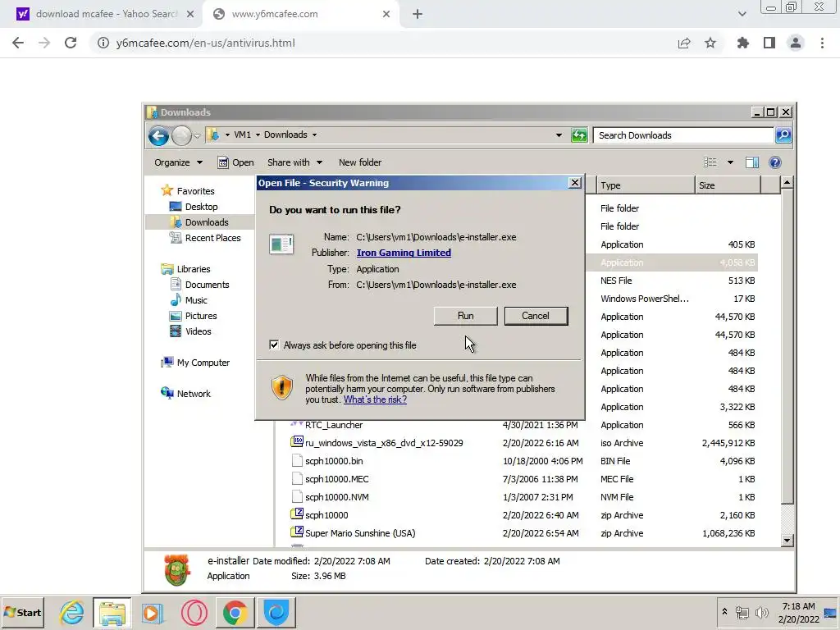840x630 pixels.
Task: Open view options dropdown arrow
Action: (730, 162)
